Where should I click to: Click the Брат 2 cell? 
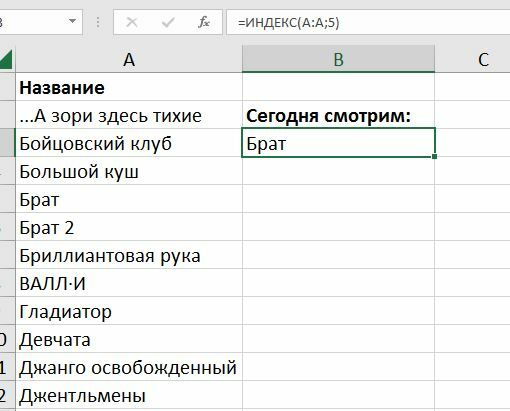129,227
